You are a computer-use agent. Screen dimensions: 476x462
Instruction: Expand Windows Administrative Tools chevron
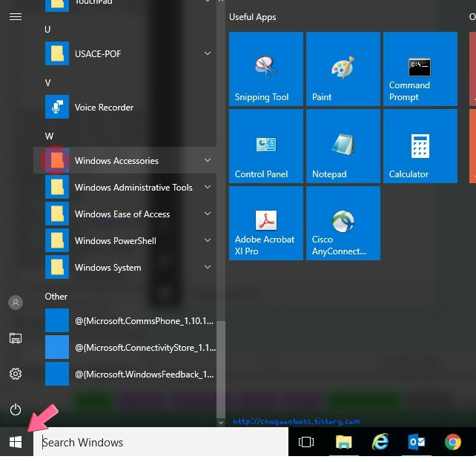point(208,187)
